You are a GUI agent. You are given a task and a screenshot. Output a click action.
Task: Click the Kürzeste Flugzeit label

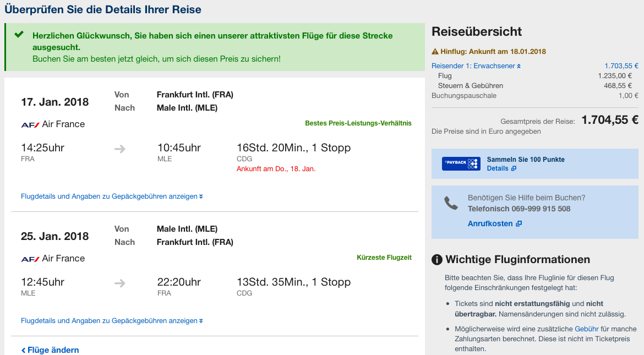384,258
